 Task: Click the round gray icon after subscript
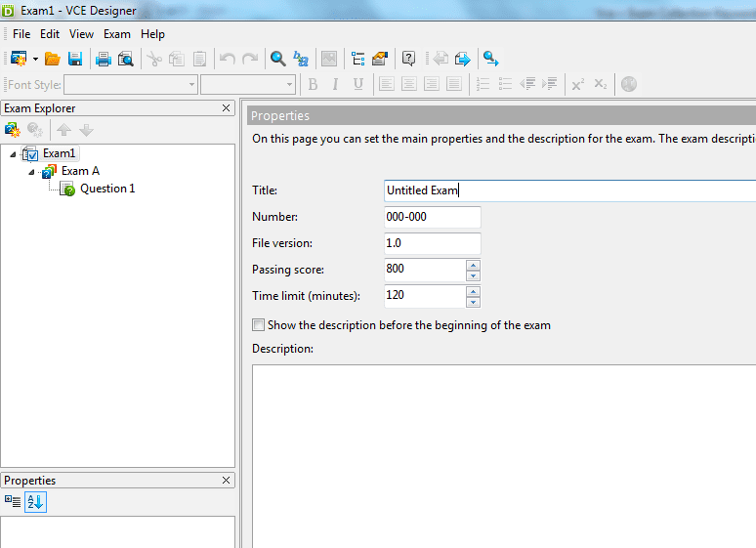pyautogui.click(x=629, y=84)
